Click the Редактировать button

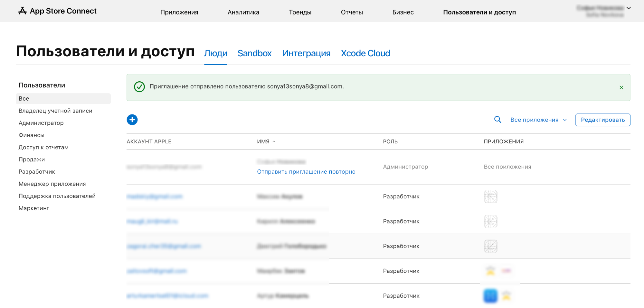tap(603, 120)
